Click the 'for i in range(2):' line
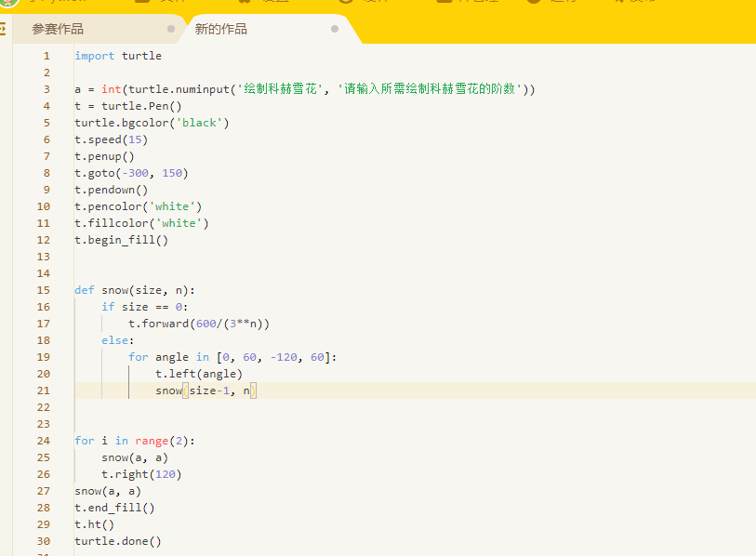 [135, 441]
